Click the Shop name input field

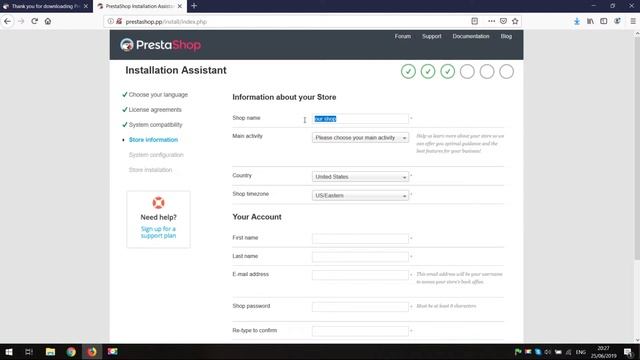point(360,119)
